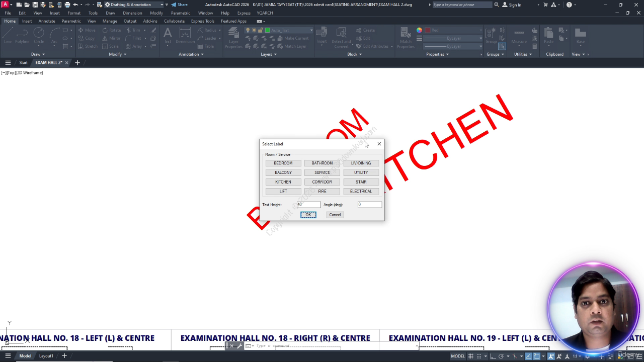Open the YQARCH menu
This screenshot has width=644, height=362.
(x=265, y=13)
